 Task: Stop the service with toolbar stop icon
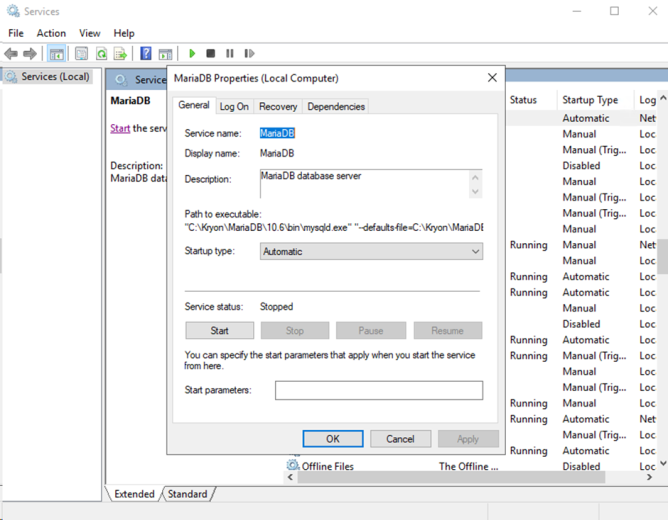coord(210,53)
